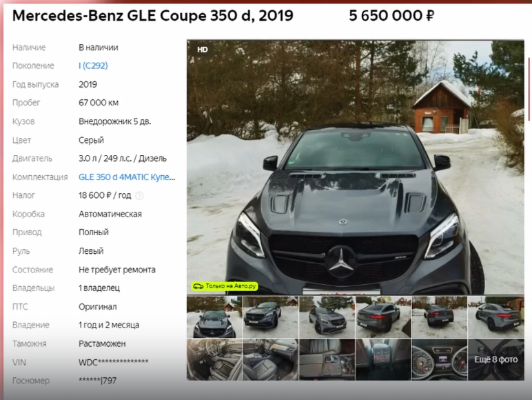Click the page scrollbar on the right edge
Image resolution: width=532 pixels, height=400 pixels.
pos(529,89)
